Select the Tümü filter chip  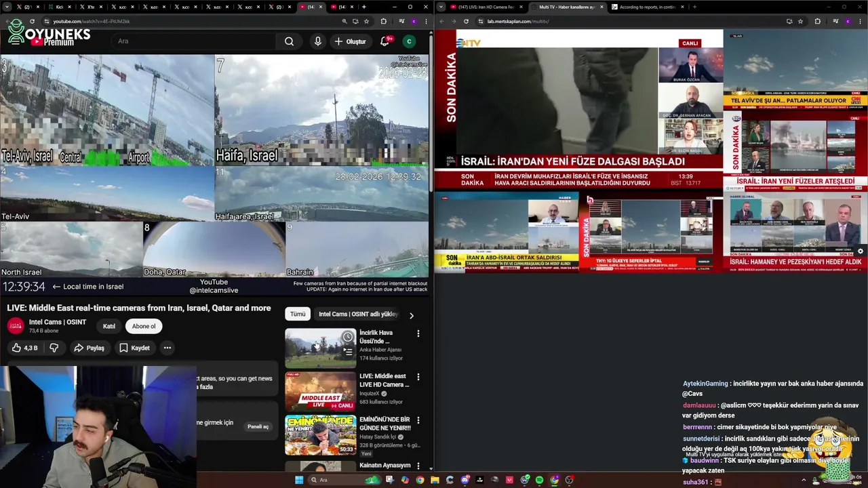coord(298,314)
